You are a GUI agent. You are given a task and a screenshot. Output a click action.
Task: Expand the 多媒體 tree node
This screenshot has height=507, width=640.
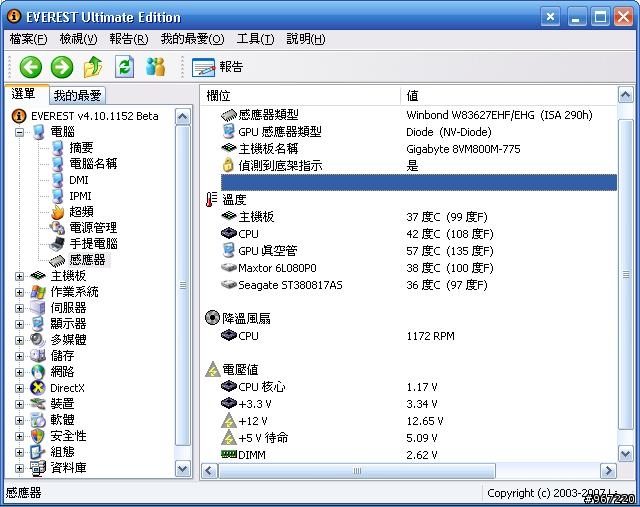19,340
